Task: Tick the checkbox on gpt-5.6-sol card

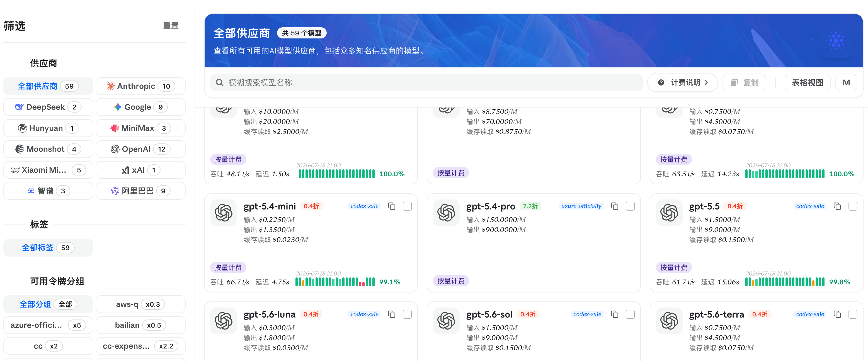Action: tap(630, 314)
